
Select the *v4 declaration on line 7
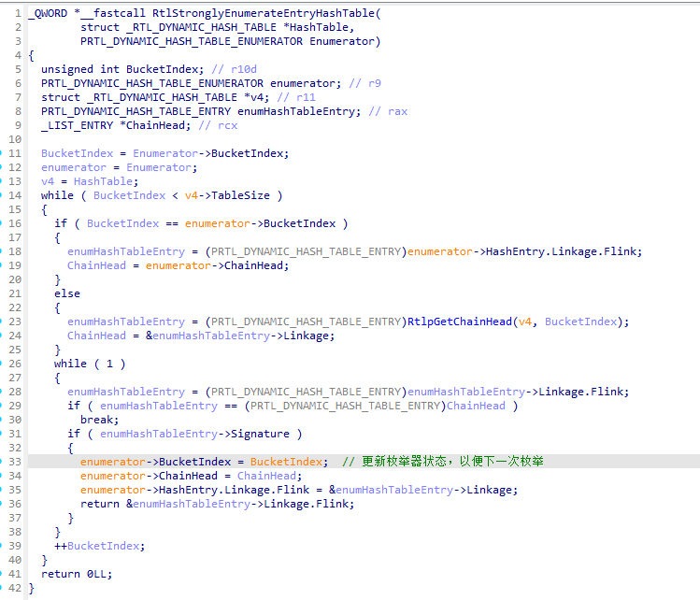coord(253,97)
